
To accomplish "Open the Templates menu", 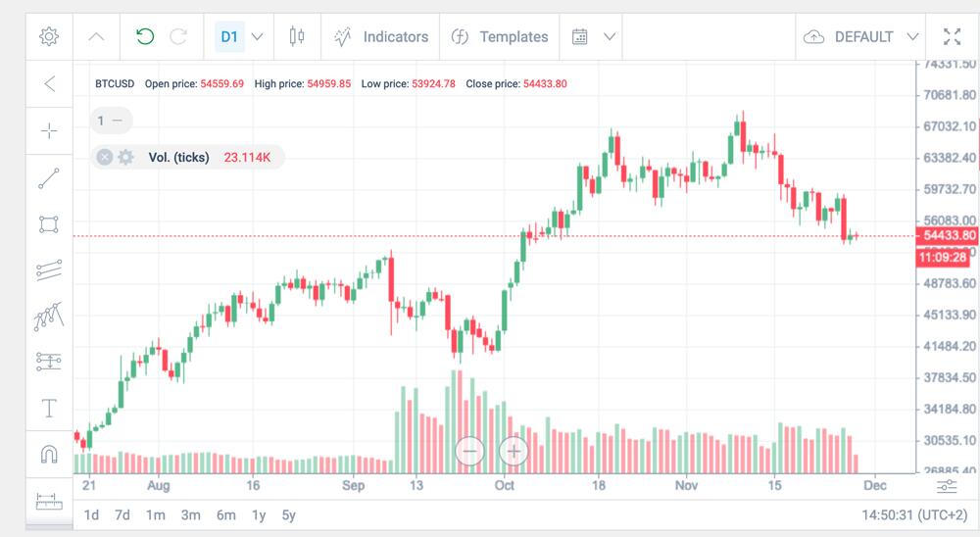I will tap(500, 37).
